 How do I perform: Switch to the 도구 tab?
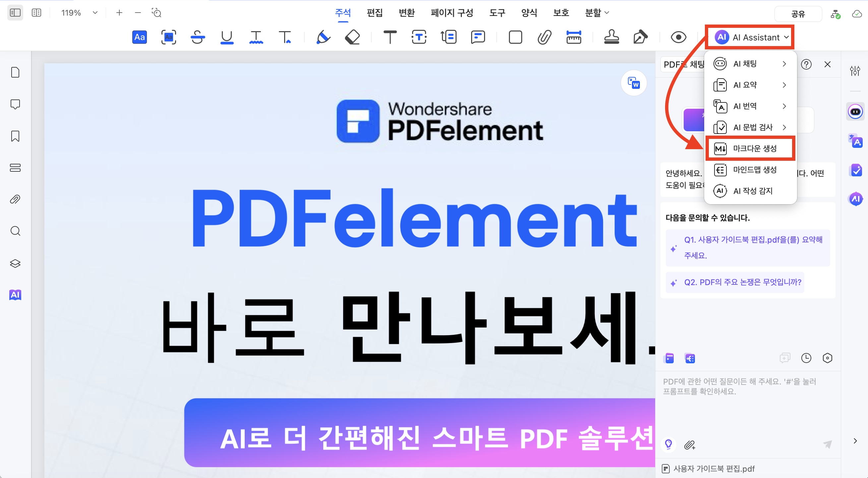(497, 13)
